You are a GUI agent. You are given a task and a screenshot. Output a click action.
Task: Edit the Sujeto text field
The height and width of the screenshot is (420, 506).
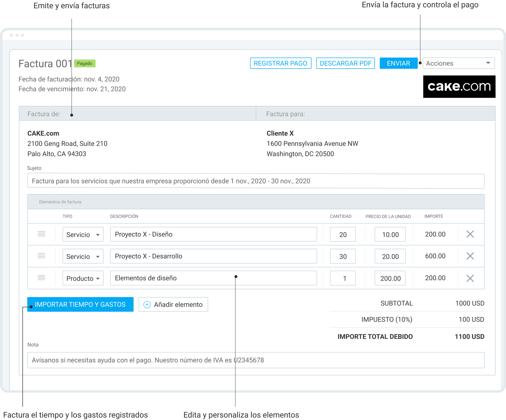(x=256, y=181)
